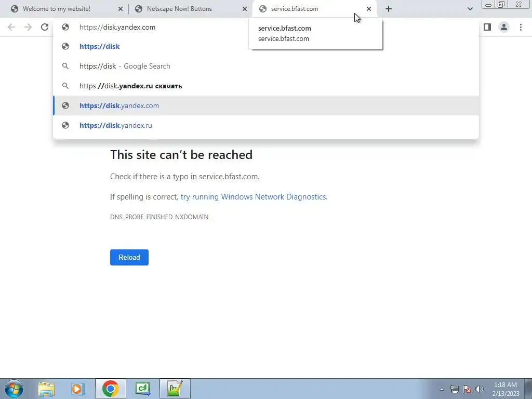Restore down the Chrome window

click(501, 5)
